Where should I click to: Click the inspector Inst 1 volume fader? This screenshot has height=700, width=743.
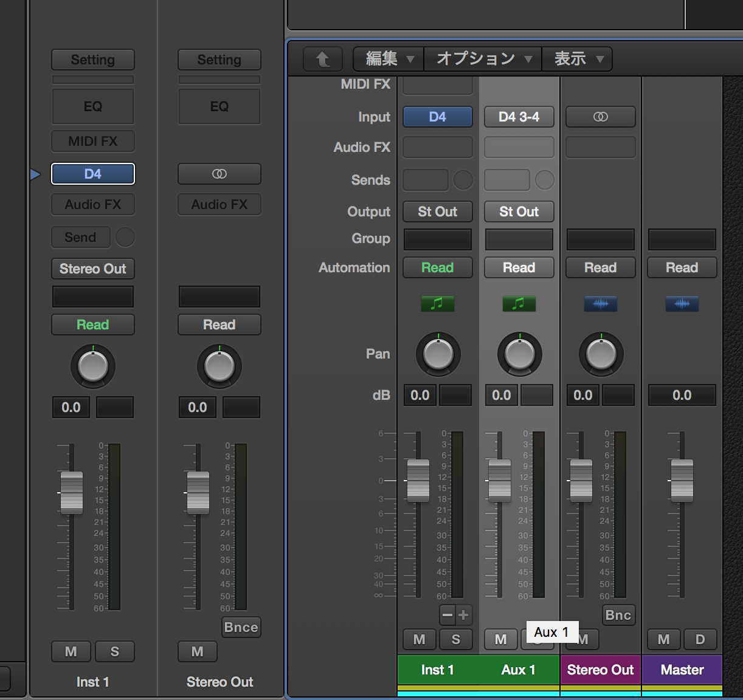71,493
